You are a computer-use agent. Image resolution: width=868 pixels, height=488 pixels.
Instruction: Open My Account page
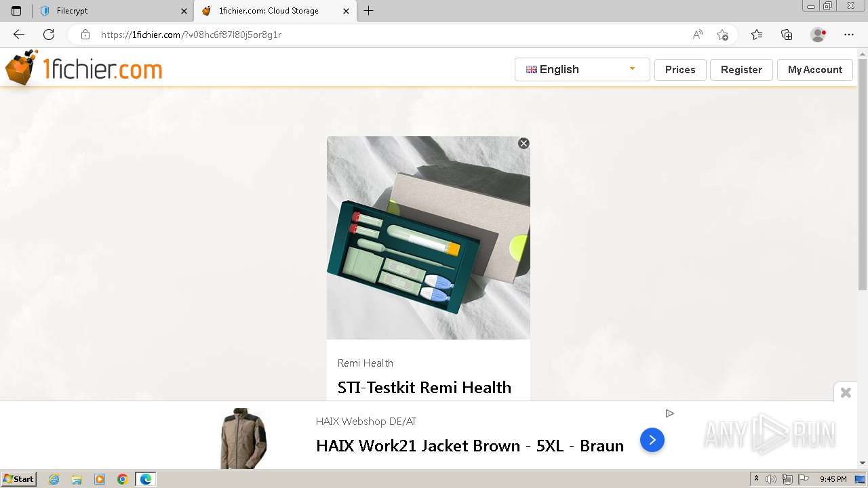pyautogui.click(x=814, y=69)
